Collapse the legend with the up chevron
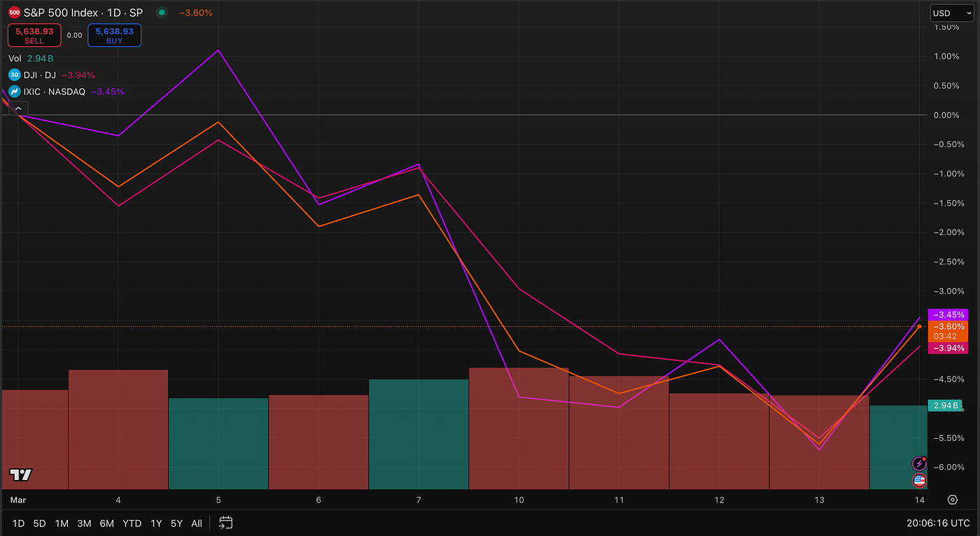 [x=18, y=108]
